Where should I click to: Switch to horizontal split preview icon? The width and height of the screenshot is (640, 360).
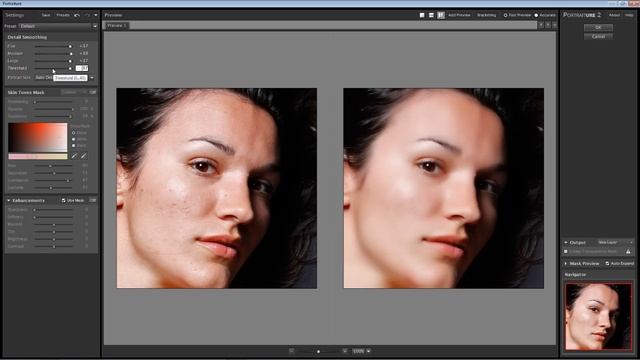(x=431, y=15)
